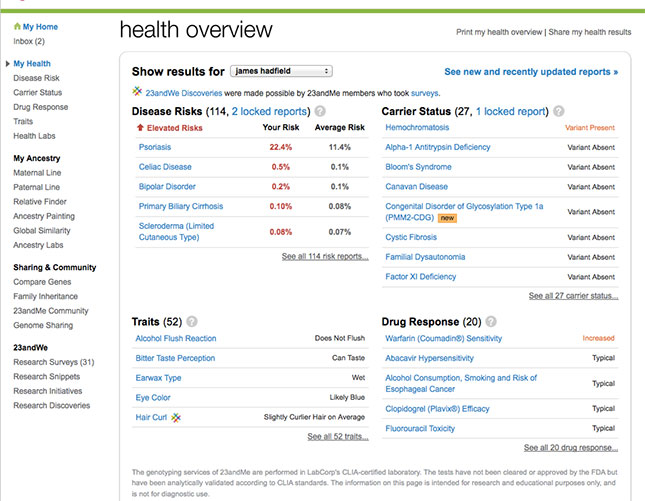Open Genome Sharing sidebar item

[43, 325]
